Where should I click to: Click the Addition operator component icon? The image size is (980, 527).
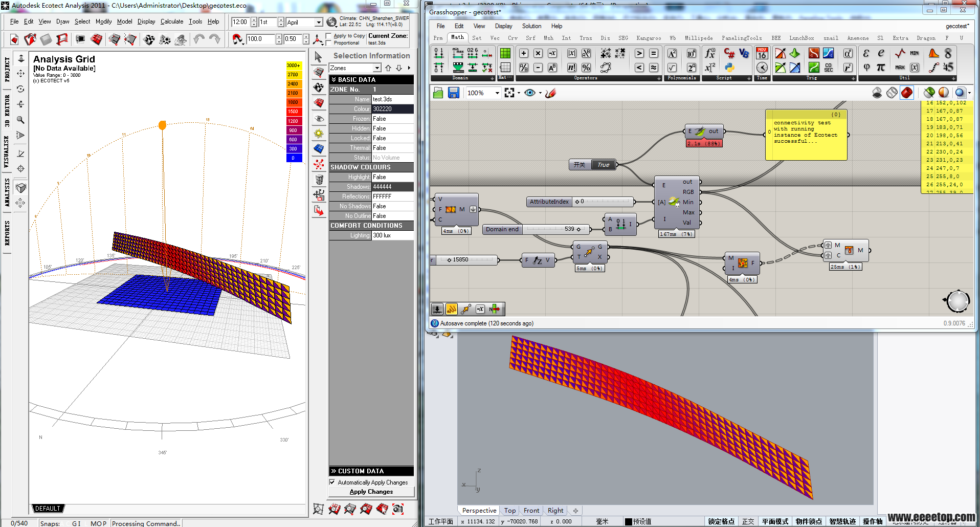click(x=524, y=53)
